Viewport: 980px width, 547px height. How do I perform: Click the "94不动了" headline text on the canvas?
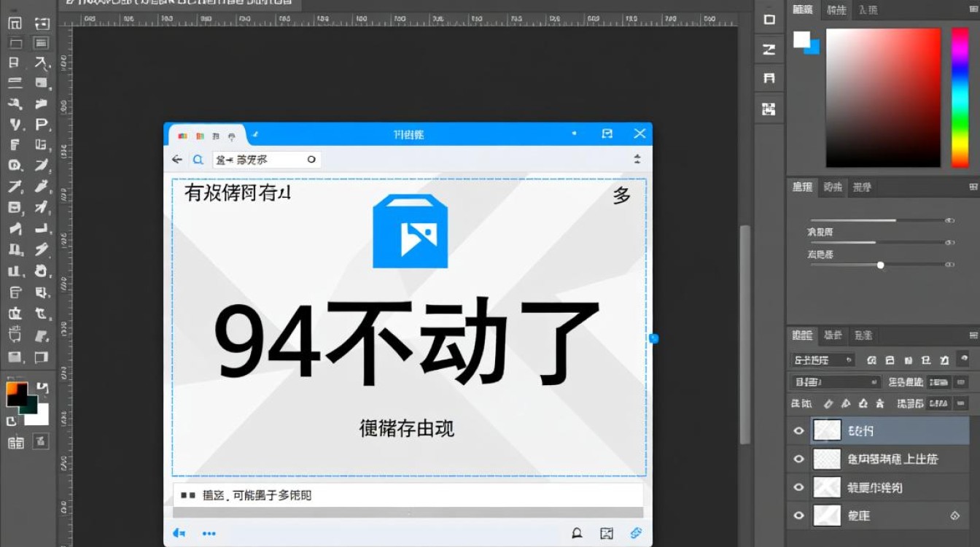pos(407,343)
